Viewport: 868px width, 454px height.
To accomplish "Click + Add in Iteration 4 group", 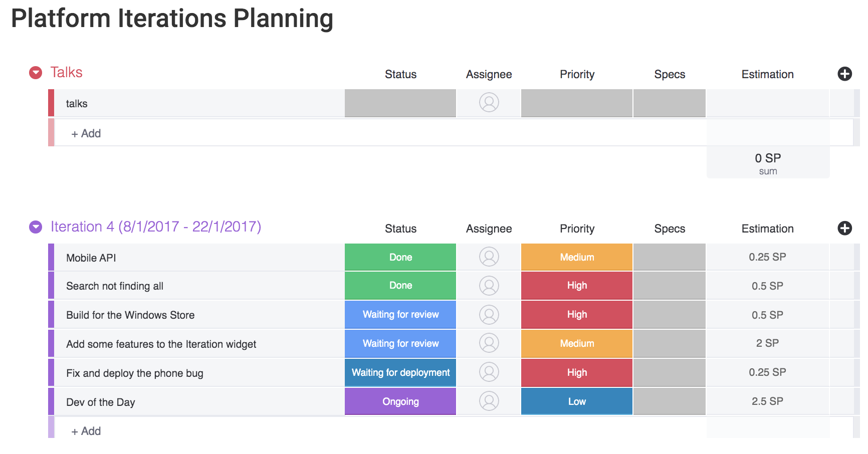I will click(86, 431).
